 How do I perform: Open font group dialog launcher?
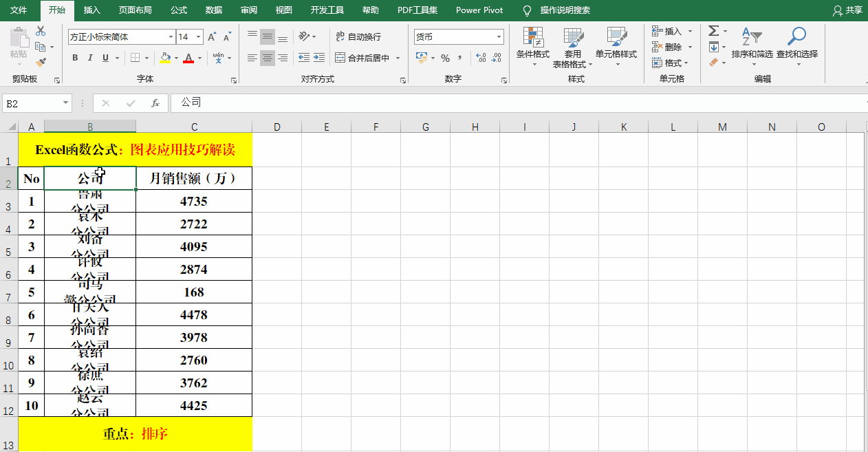pyautogui.click(x=234, y=80)
